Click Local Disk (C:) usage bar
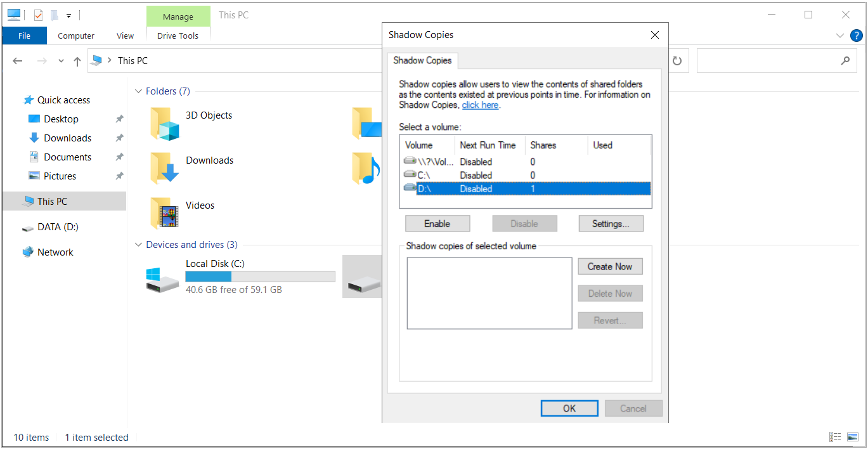868x449 pixels. coord(260,277)
